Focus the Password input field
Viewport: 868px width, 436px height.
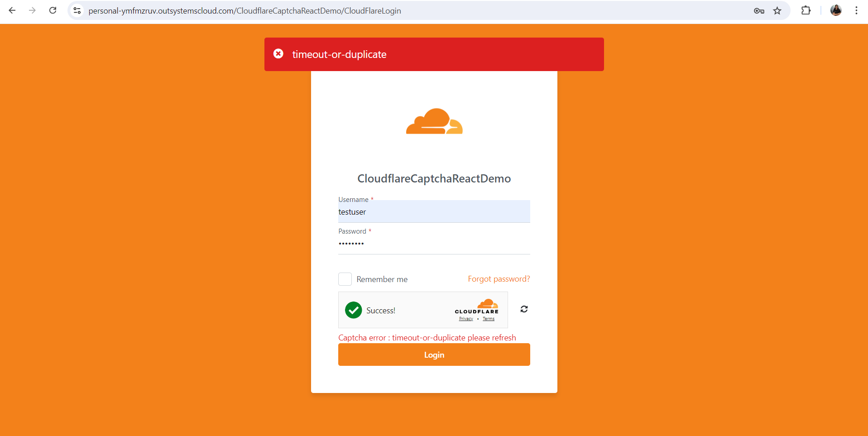[434, 244]
